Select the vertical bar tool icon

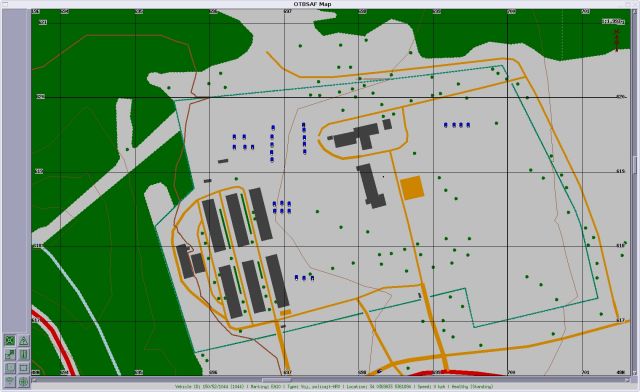point(23,354)
